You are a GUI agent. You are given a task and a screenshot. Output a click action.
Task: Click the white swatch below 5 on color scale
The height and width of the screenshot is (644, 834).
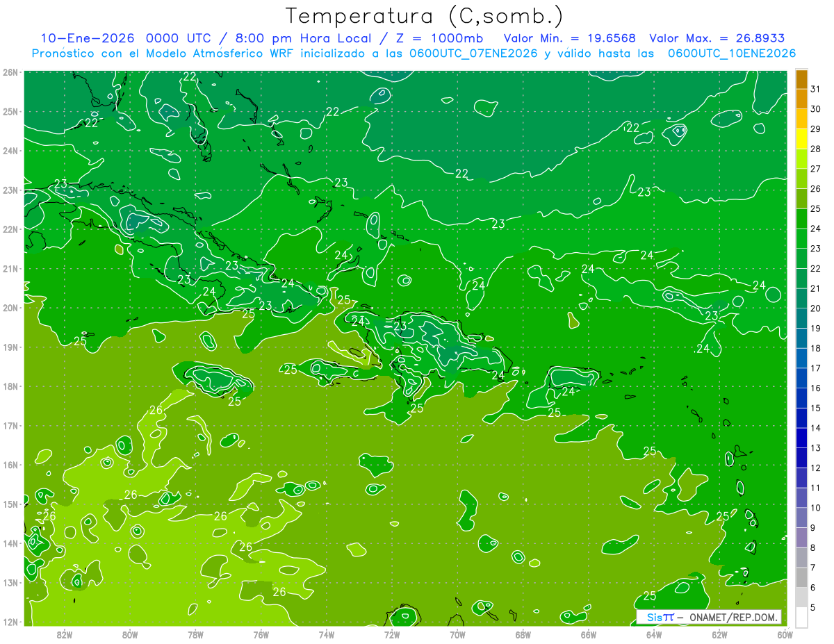[x=801, y=617]
